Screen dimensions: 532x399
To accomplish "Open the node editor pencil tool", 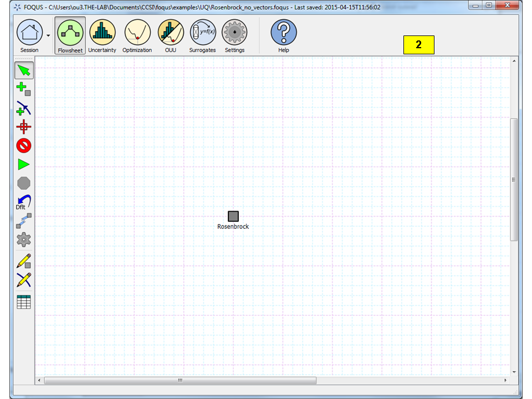I will click(x=23, y=261).
